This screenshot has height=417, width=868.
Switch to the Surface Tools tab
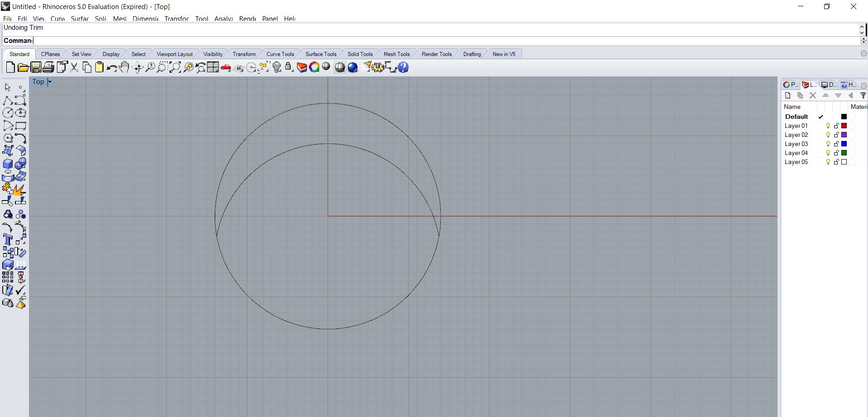pyautogui.click(x=321, y=54)
